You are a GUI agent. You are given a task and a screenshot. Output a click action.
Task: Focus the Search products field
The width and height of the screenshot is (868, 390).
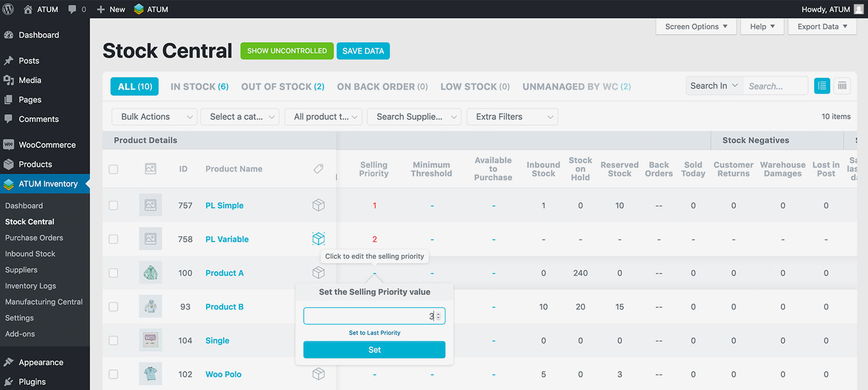(x=775, y=86)
